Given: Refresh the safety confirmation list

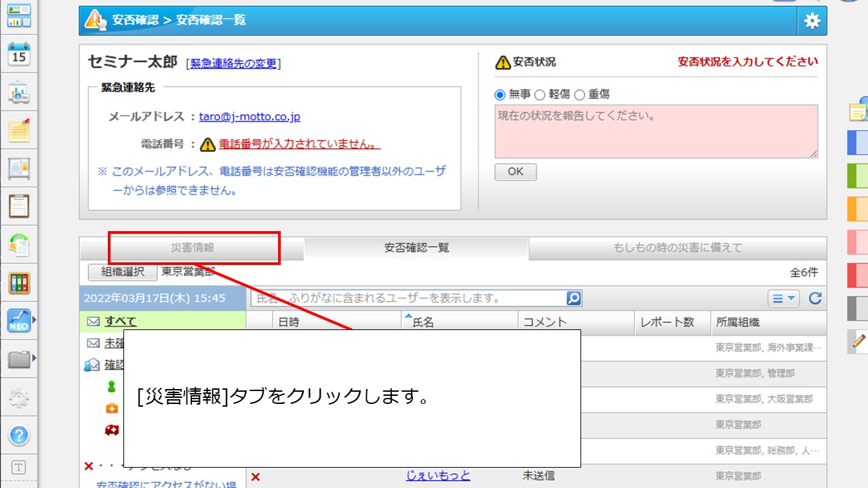Looking at the screenshot, I should point(816,298).
